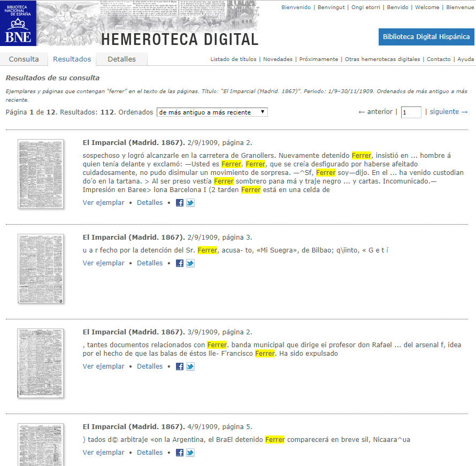Ver ejemplar for 4/9/1909 página 5
Image resolution: width=476 pixels, height=466 pixels.
[104, 453]
